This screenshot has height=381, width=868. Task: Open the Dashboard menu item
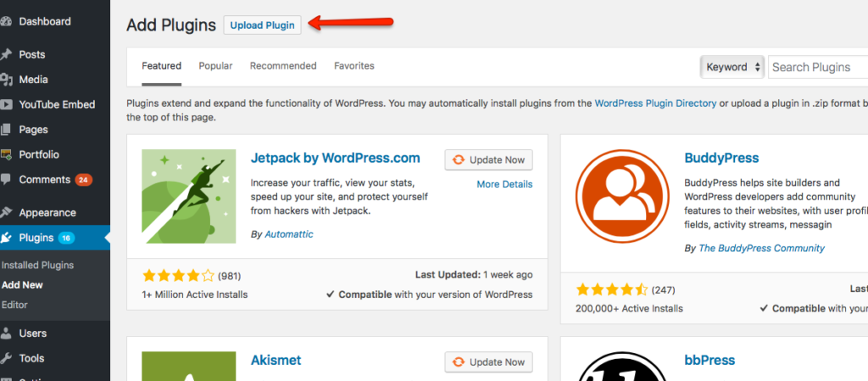[45, 21]
